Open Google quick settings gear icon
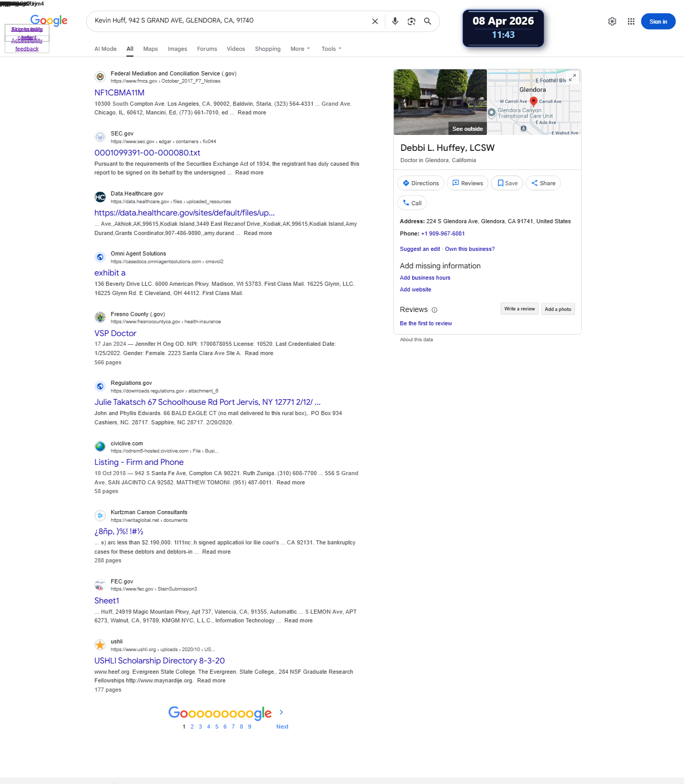 [x=612, y=22]
